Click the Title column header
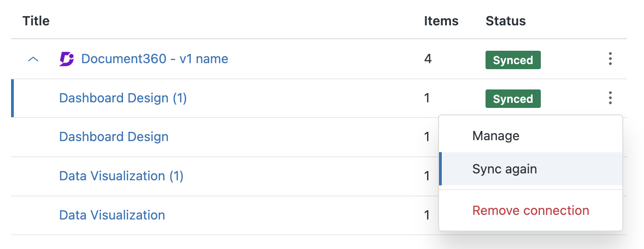The height and width of the screenshot is (249, 644). point(36,21)
